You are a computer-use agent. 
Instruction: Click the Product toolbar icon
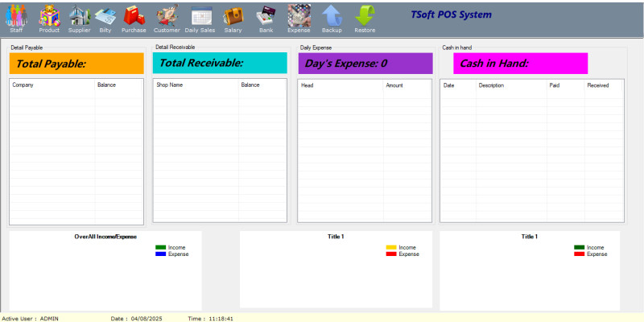coord(49,15)
